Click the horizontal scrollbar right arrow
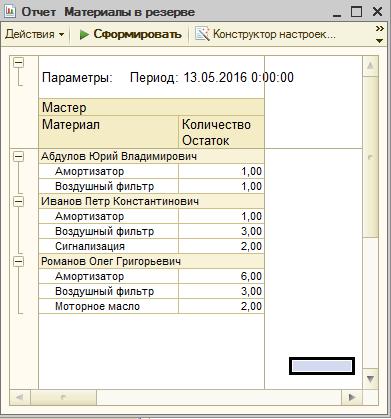This screenshot has width=391, height=419. coord(352,397)
